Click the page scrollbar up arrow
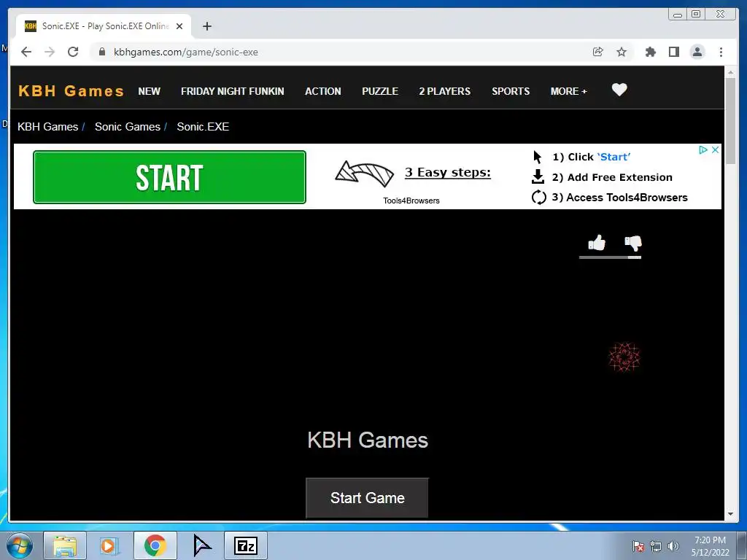The width and height of the screenshot is (747, 560). pos(730,72)
